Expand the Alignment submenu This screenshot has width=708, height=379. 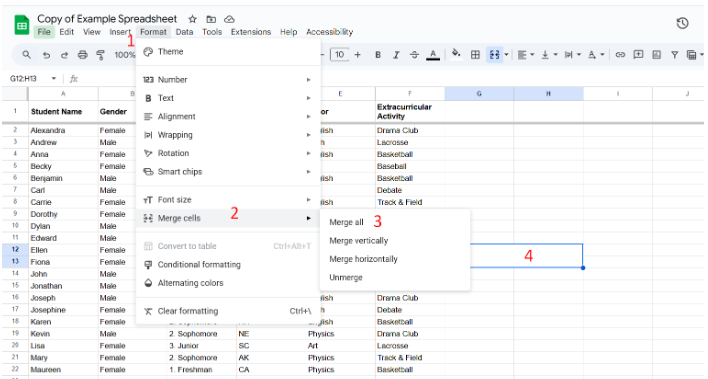[x=228, y=117]
